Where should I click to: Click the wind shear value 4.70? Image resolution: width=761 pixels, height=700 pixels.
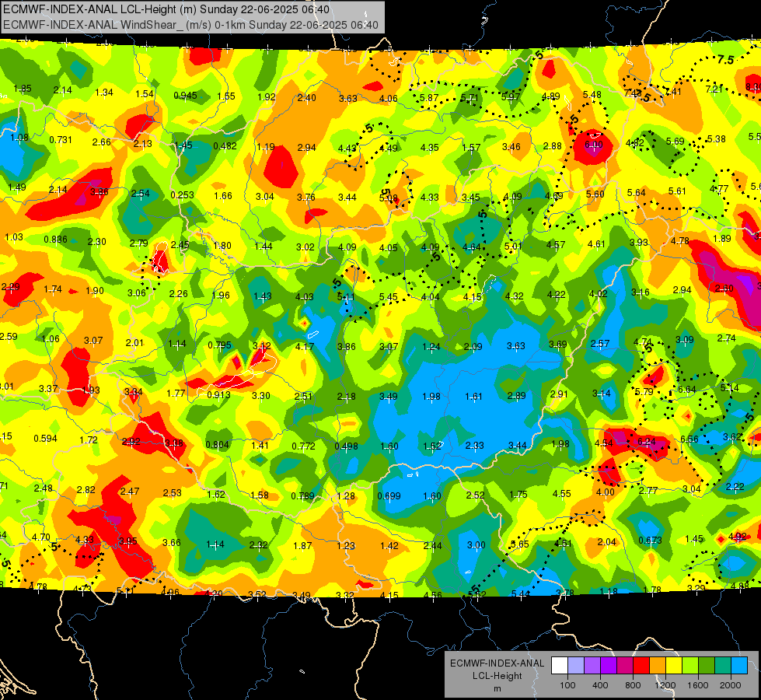40,537
